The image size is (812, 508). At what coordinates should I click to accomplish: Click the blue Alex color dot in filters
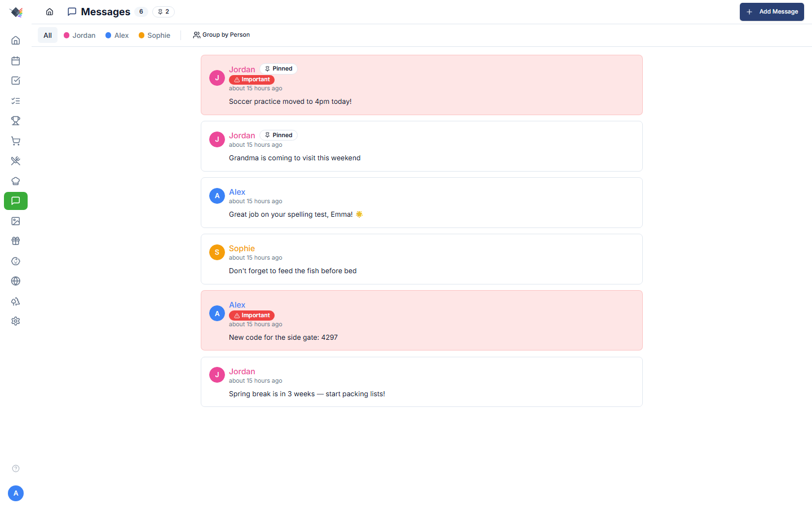pyautogui.click(x=108, y=35)
